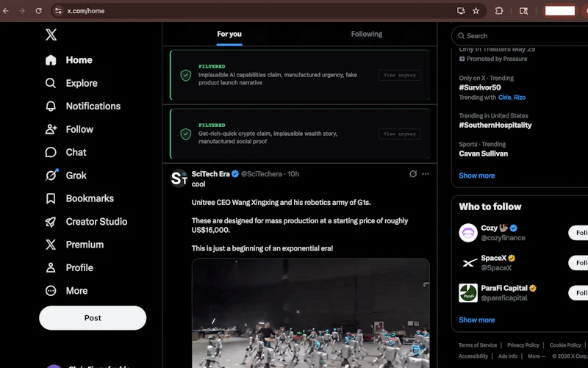Click the Cirie trending link
This screenshot has width=588, height=368.
coord(505,98)
